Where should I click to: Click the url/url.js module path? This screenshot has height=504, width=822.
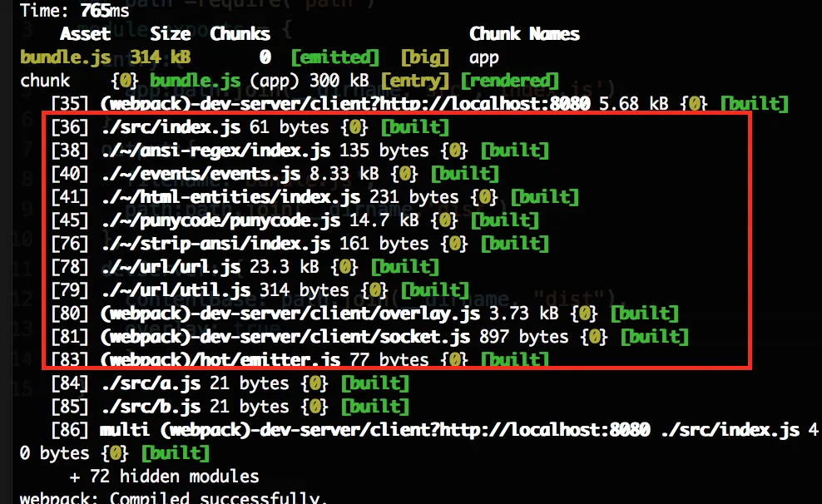coord(171,267)
